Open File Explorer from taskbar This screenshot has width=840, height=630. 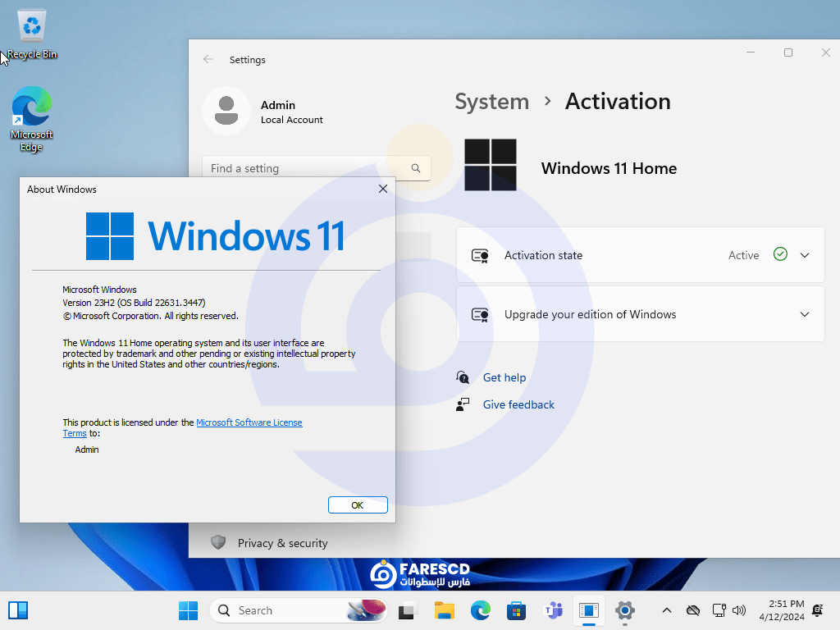[445, 610]
